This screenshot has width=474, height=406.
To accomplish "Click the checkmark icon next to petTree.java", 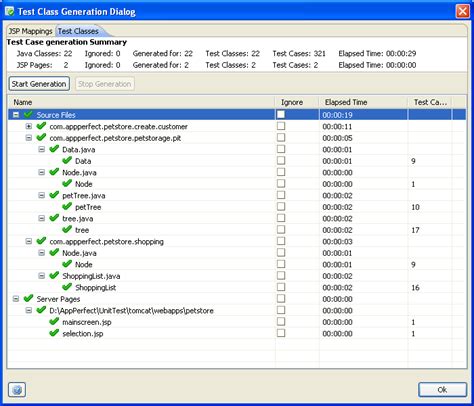I will 54,195.
